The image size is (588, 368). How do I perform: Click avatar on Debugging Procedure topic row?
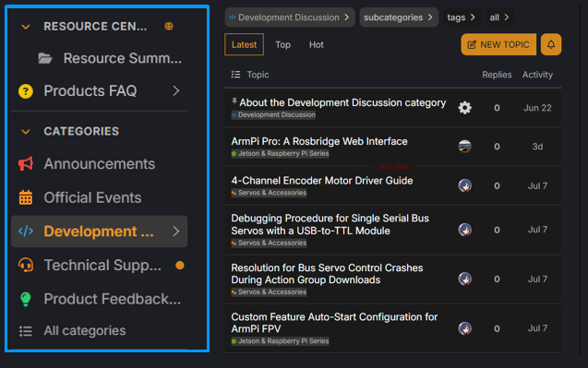[464, 230]
